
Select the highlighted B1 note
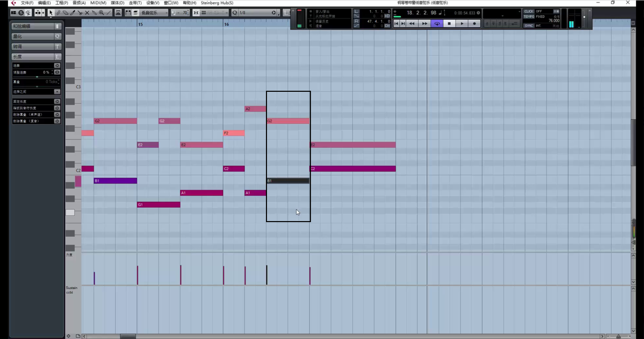click(288, 181)
